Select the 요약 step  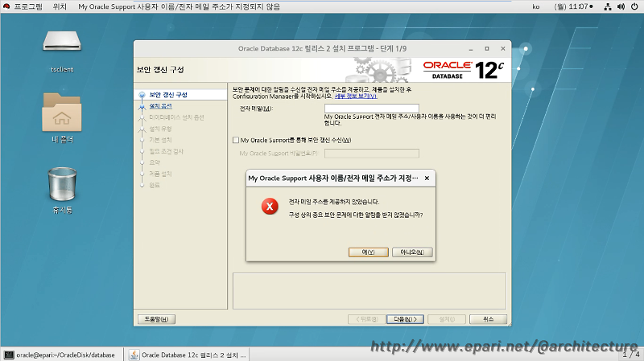(x=155, y=162)
